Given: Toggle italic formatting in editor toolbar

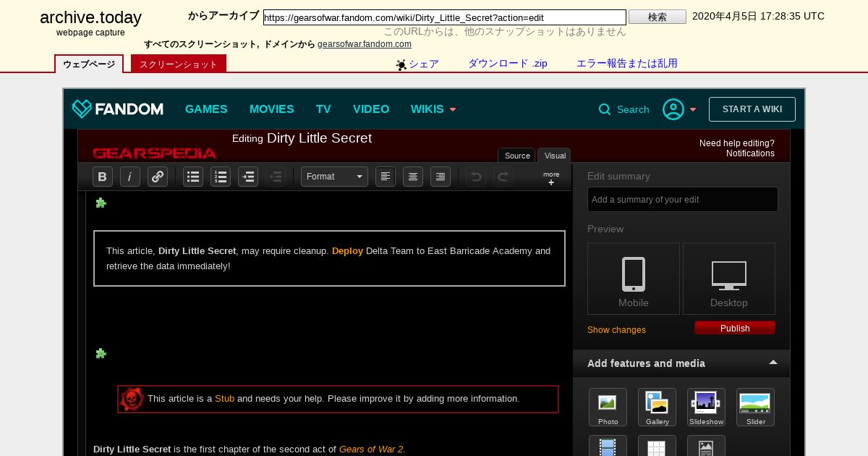Looking at the screenshot, I should pyautogui.click(x=130, y=177).
